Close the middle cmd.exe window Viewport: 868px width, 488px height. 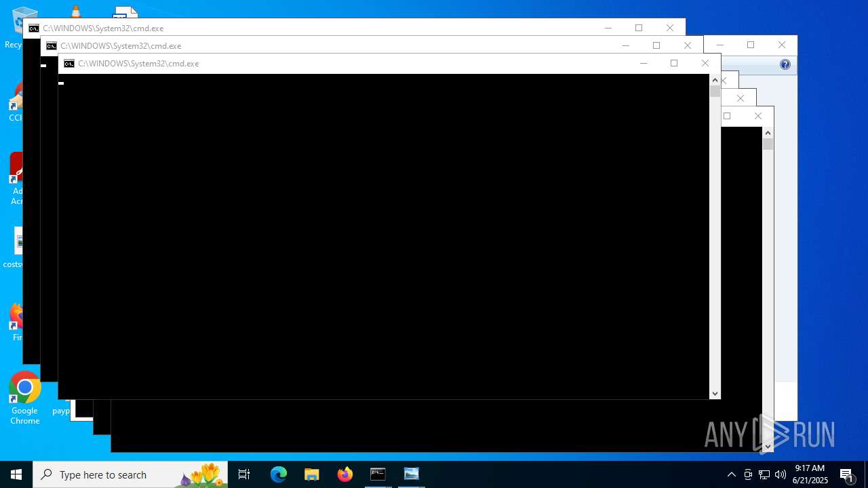point(688,45)
